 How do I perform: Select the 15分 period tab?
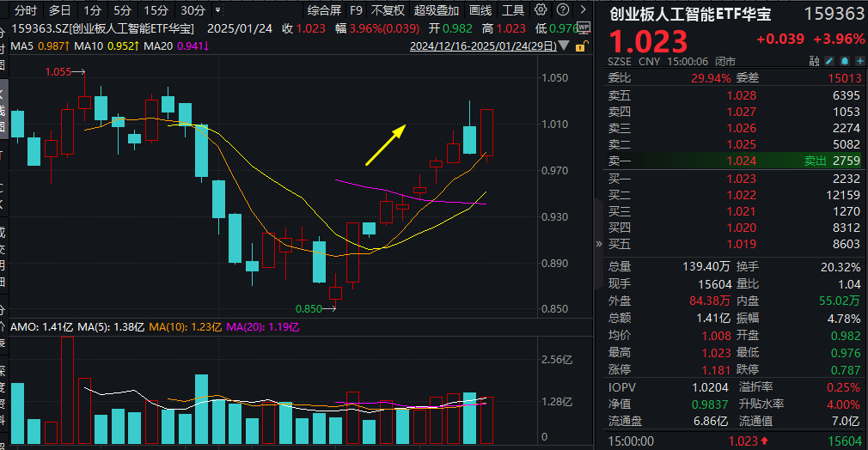pyautogui.click(x=156, y=10)
